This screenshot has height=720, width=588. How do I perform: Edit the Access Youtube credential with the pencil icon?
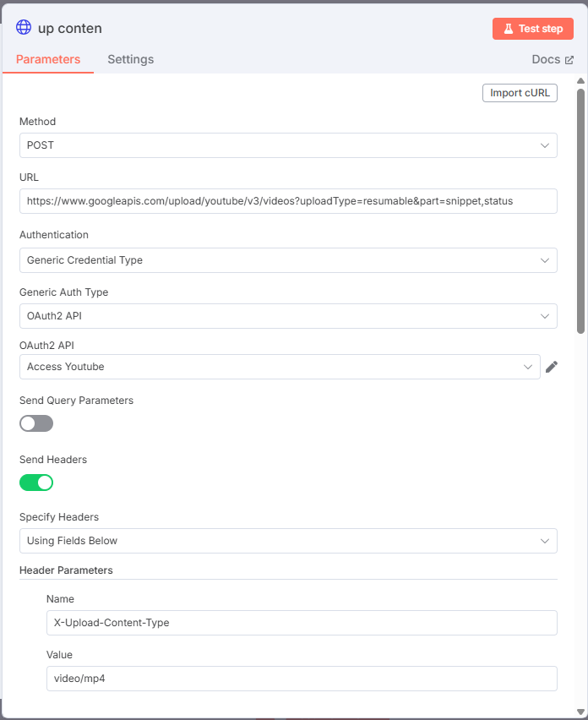[x=552, y=367]
